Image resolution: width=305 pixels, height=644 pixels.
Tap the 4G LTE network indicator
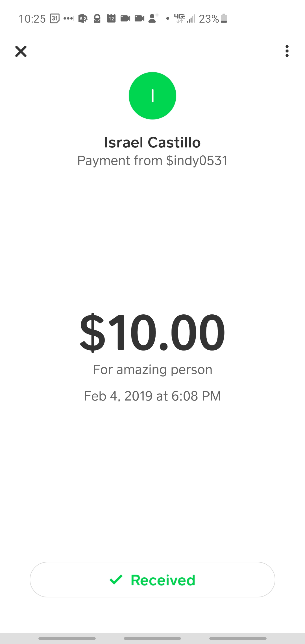(180, 18)
